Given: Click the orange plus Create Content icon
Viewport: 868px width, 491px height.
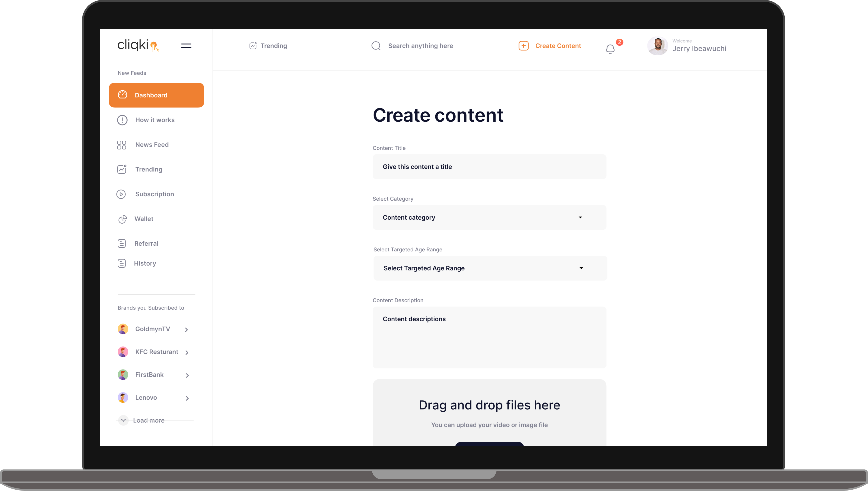Looking at the screenshot, I should pyautogui.click(x=524, y=45).
